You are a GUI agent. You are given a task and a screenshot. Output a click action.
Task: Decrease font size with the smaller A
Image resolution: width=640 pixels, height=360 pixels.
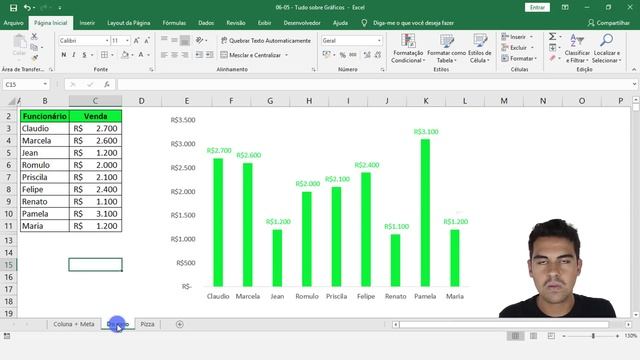147,40
